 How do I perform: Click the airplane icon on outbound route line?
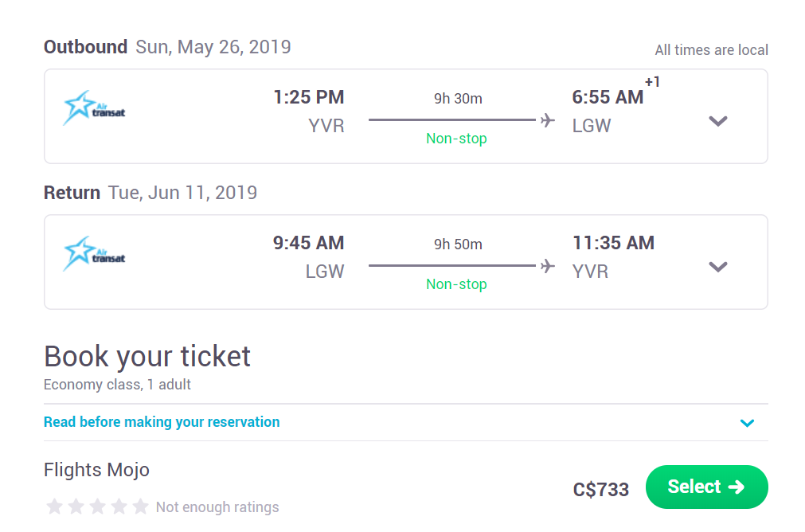[548, 120]
